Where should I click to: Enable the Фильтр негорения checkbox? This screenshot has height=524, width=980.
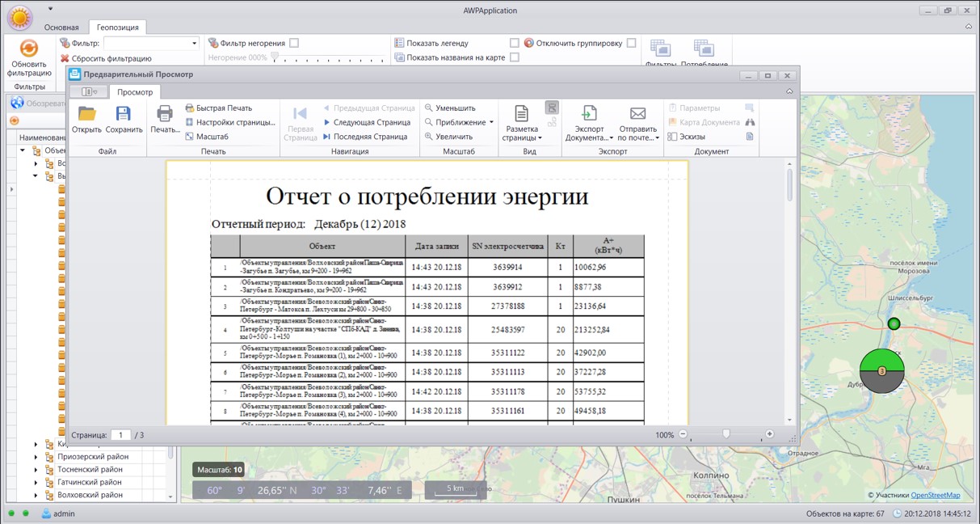294,43
